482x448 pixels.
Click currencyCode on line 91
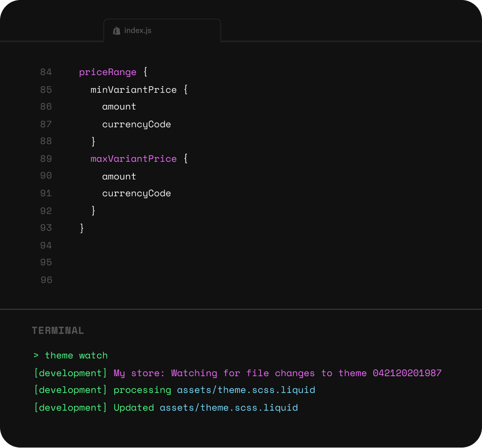click(137, 193)
